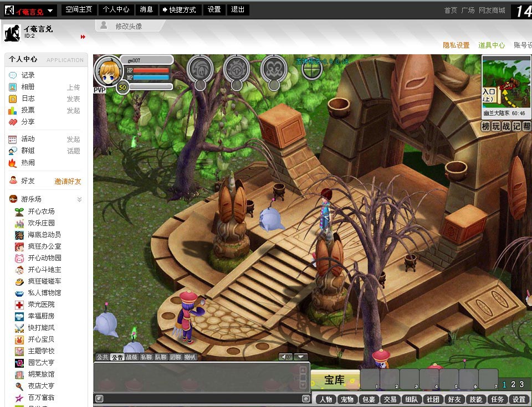This screenshot has width=532, height=407.
Task: Open the 人物 character panel button
Action: point(326,399)
